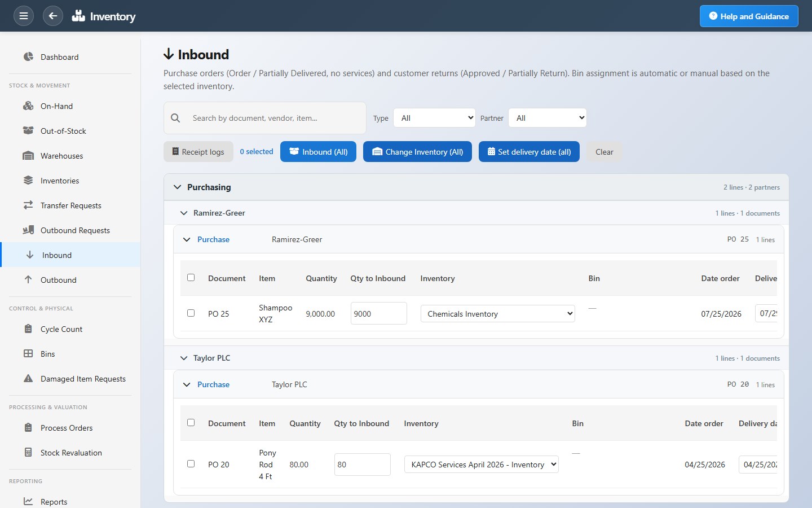Click the Change Inventory warehouse icon
Screen dimensions: 812x508
[377, 151]
